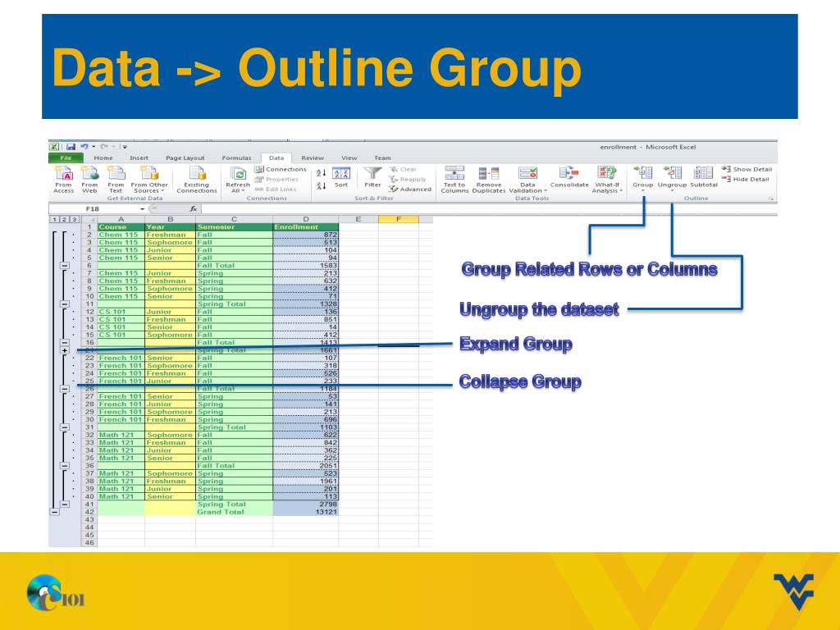
Task: Select column D header
Action: click(x=305, y=219)
